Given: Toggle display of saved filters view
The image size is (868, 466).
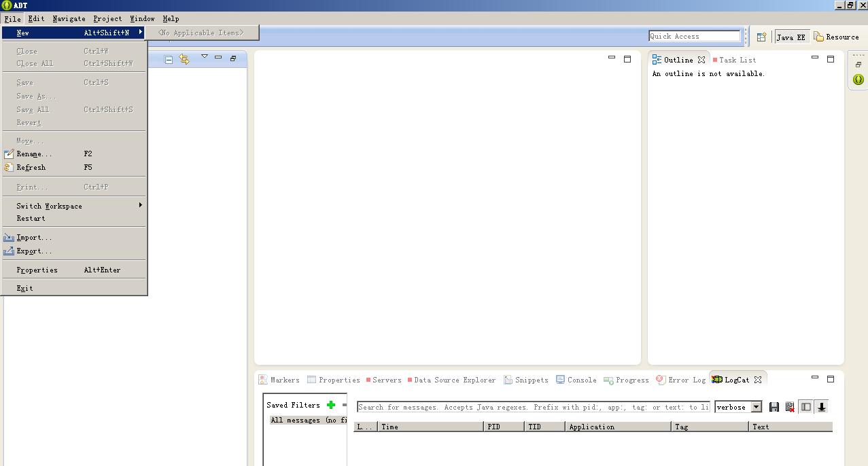Looking at the screenshot, I should tap(806, 407).
